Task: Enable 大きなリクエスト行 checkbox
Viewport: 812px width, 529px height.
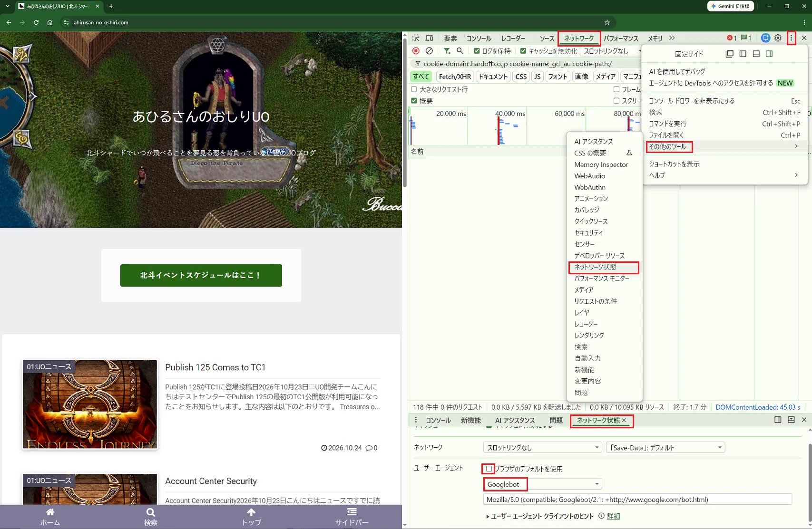Action: click(414, 89)
